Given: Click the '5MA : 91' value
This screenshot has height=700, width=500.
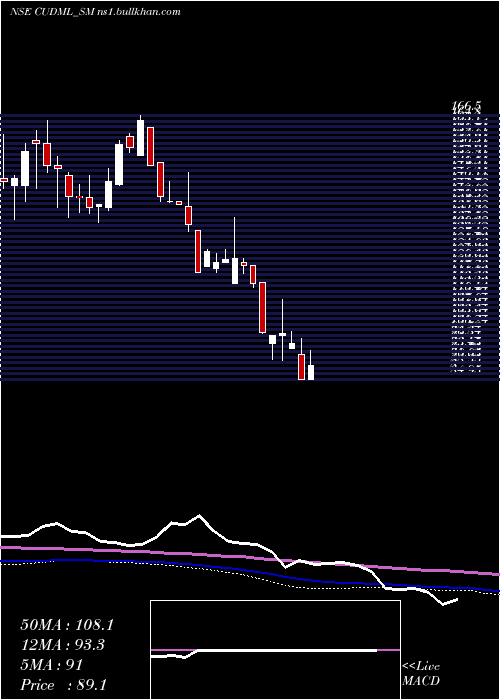Looking at the screenshot, I should click(51, 665).
